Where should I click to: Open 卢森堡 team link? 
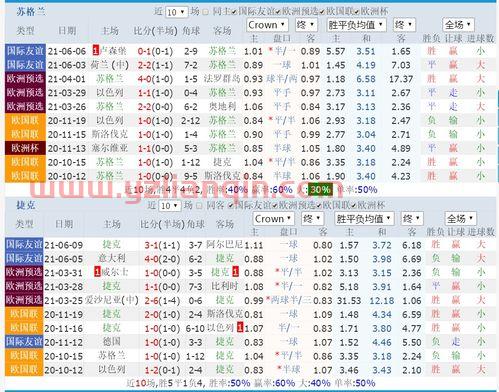point(113,51)
